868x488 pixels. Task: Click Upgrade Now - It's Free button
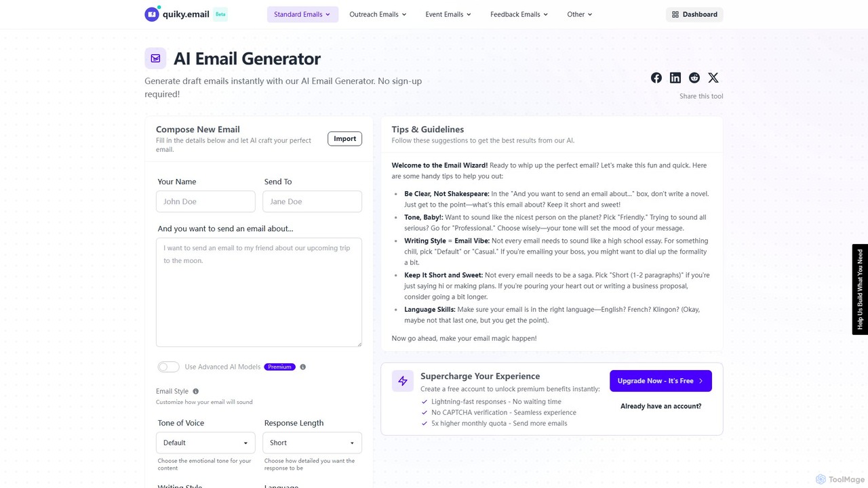tap(660, 381)
